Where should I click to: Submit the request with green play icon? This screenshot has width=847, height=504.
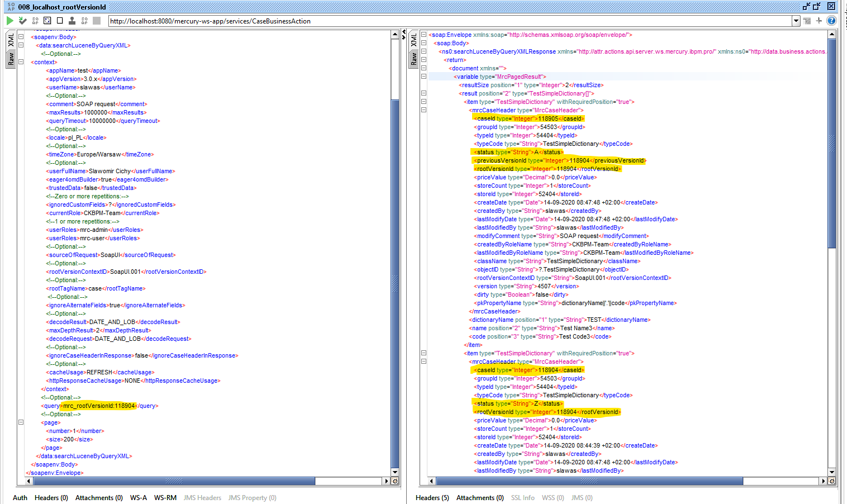tap(9, 21)
